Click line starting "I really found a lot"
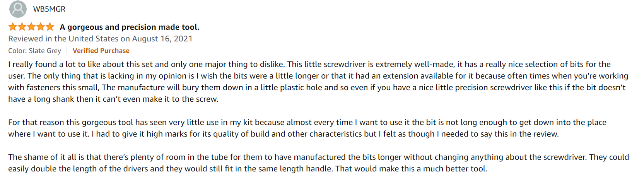This screenshot has height=178, width=644. [x=309, y=64]
